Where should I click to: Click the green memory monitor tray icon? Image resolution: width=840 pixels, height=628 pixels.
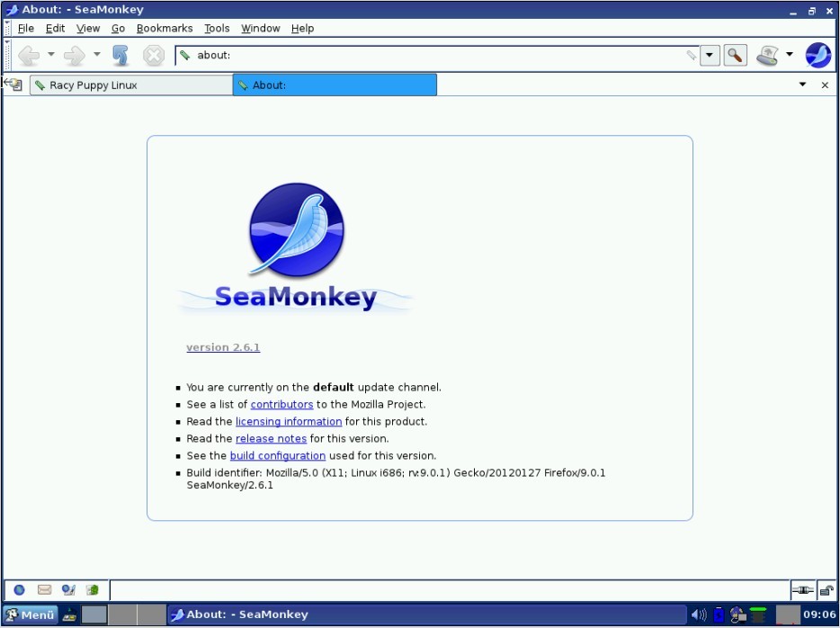pyautogui.click(x=758, y=615)
